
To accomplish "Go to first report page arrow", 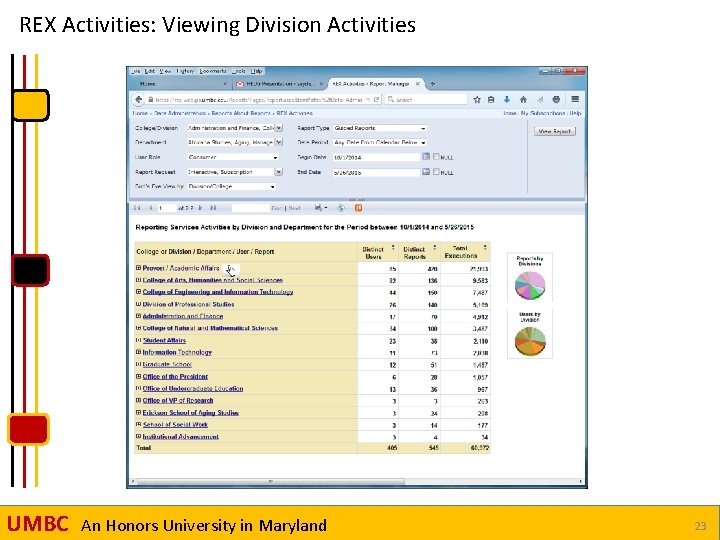I will (x=137, y=208).
